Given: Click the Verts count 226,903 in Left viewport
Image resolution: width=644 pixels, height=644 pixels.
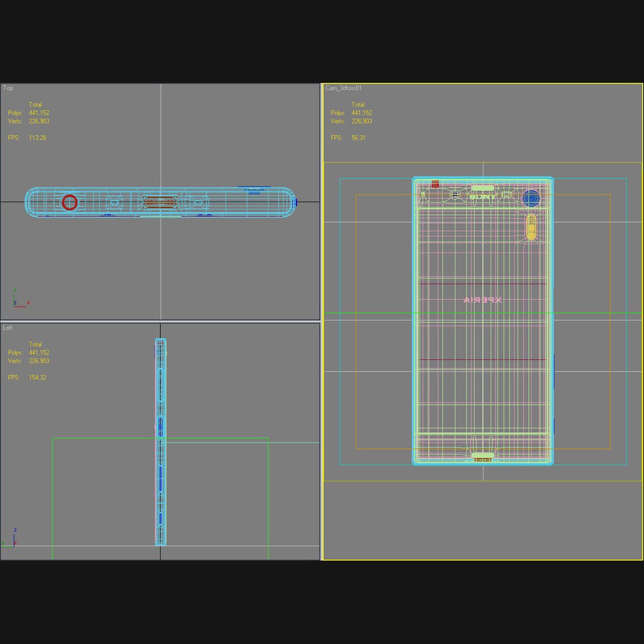Looking at the screenshot, I should (x=39, y=361).
